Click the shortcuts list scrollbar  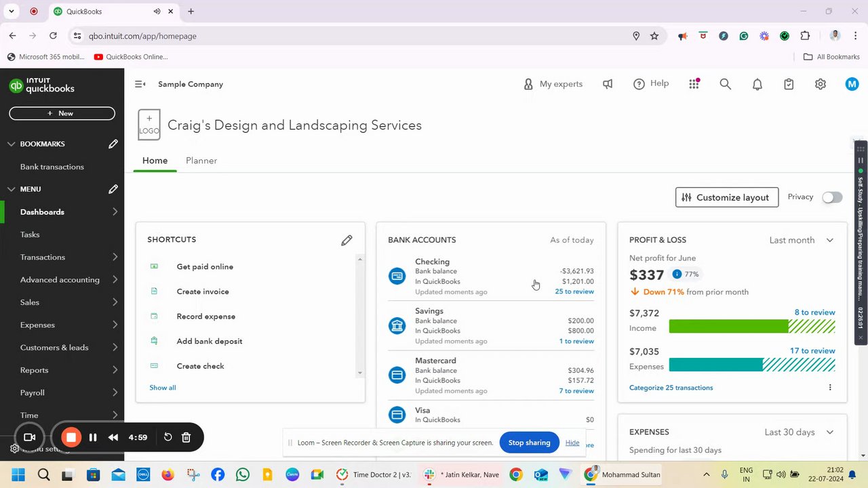coord(359,317)
